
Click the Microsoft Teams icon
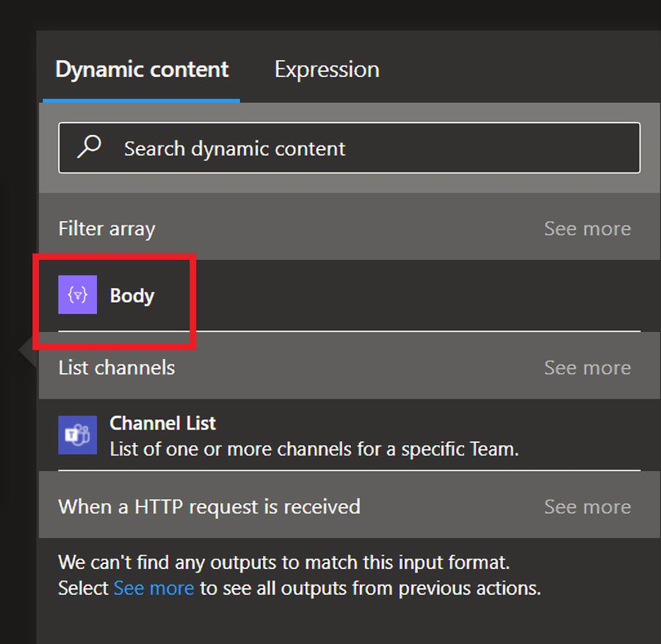coord(78,435)
